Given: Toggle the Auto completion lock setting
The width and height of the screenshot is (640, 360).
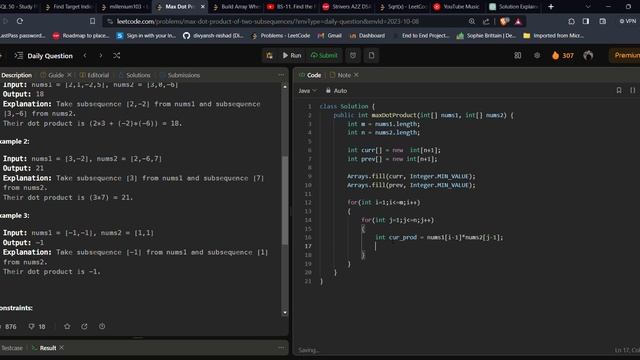Looking at the screenshot, I should pos(336,91).
